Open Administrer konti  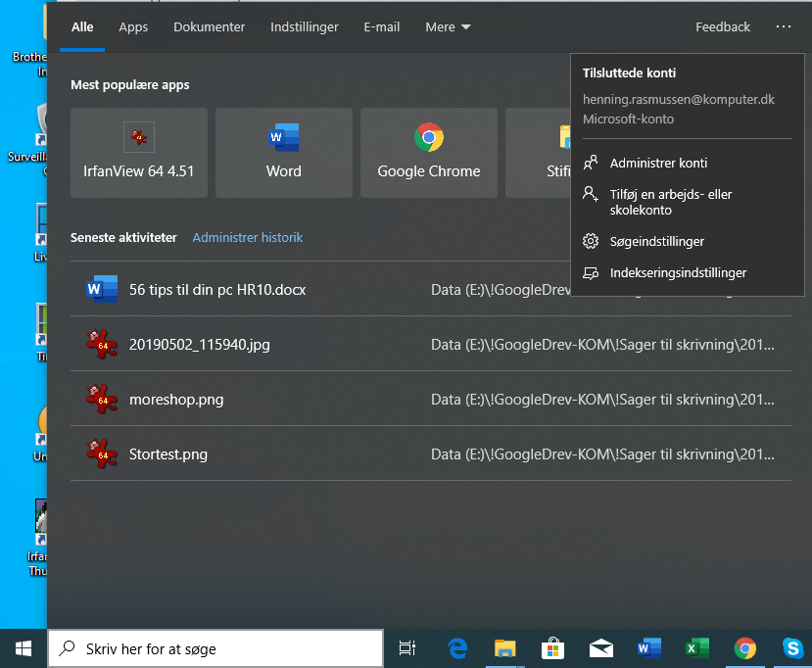point(659,163)
